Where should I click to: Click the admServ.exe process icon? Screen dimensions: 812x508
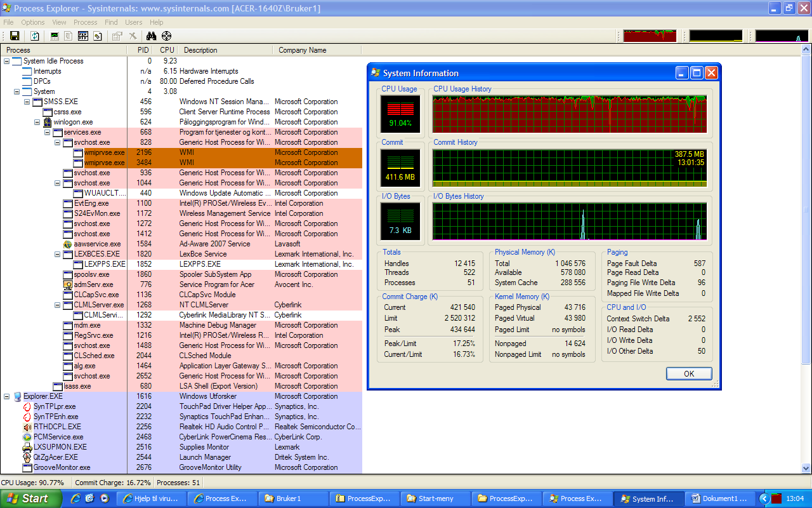pyautogui.click(x=68, y=284)
